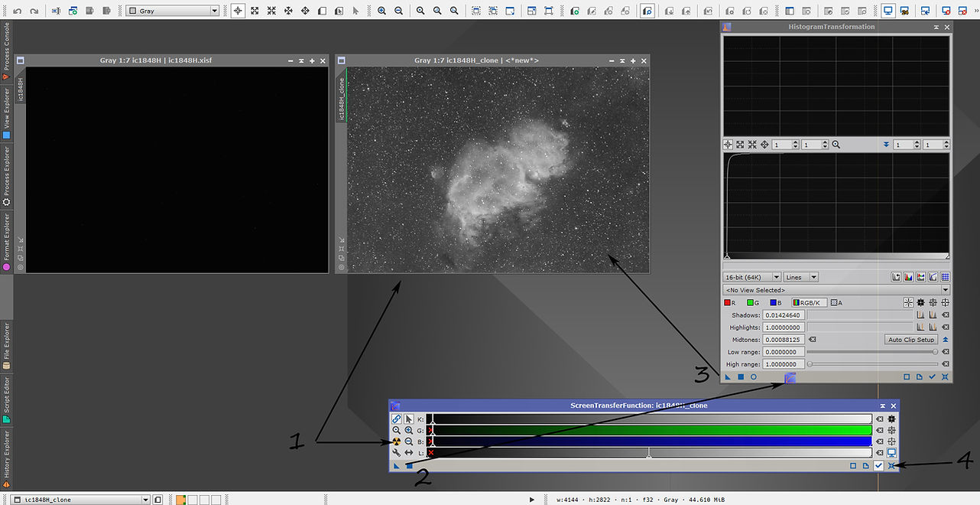Open the Process Explorer side tab
This screenshot has height=505, width=980.
click(6, 177)
